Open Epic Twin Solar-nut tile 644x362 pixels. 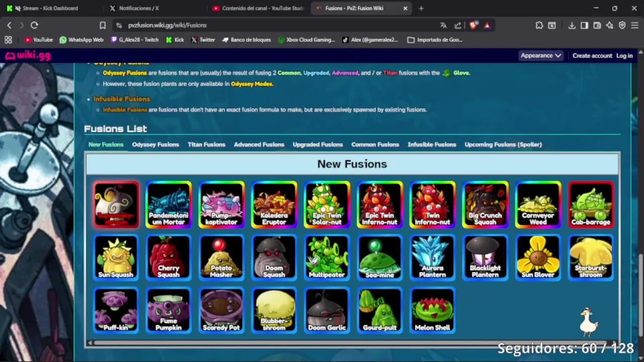click(327, 205)
